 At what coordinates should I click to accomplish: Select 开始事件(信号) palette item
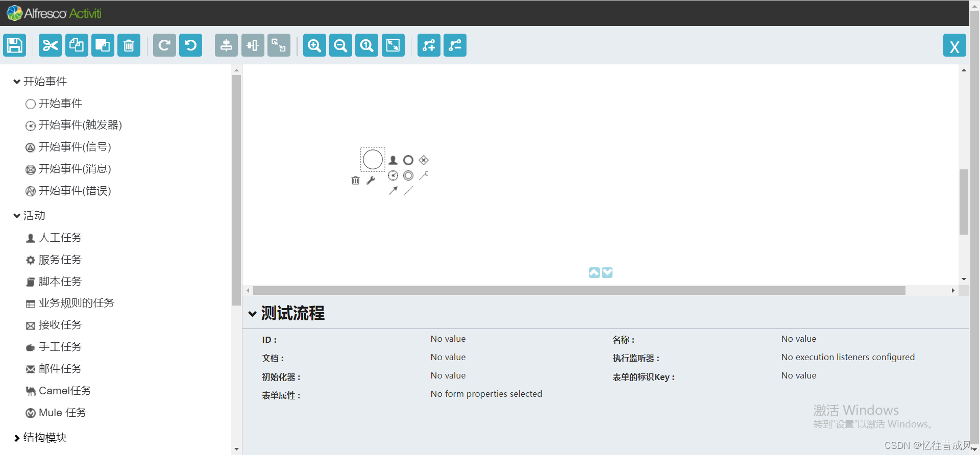(68, 147)
